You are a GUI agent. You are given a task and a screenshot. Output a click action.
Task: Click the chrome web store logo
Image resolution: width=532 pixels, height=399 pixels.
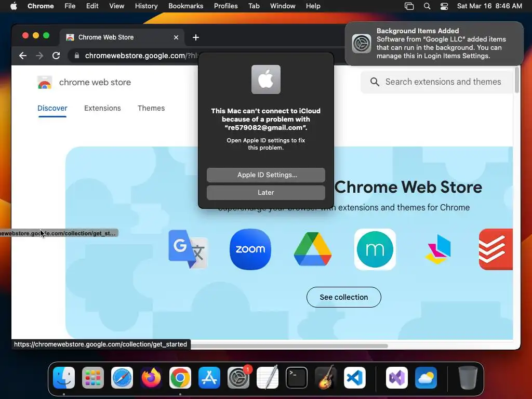45,83
